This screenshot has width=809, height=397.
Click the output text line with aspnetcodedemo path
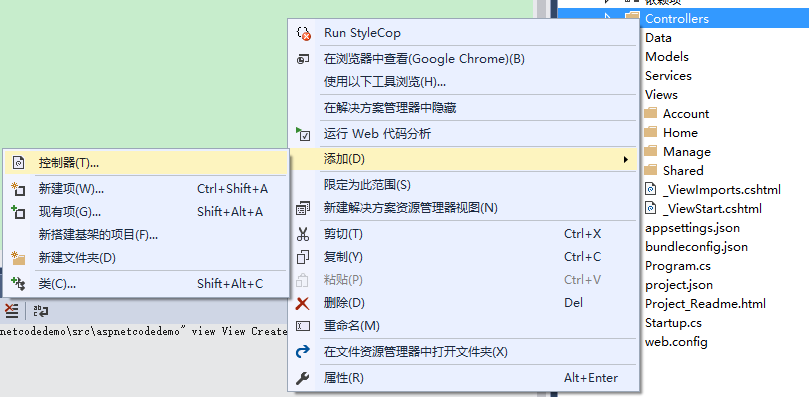143,331
